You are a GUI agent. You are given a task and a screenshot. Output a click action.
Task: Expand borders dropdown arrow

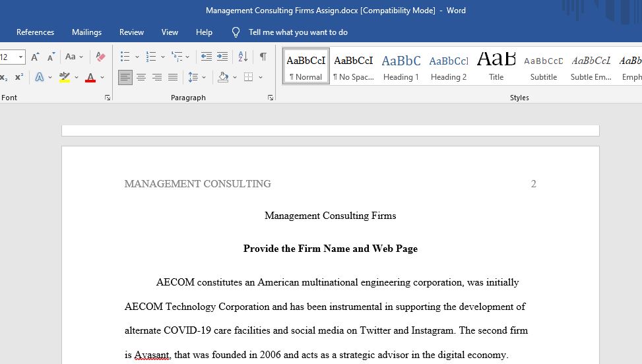[x=261, y=77]
